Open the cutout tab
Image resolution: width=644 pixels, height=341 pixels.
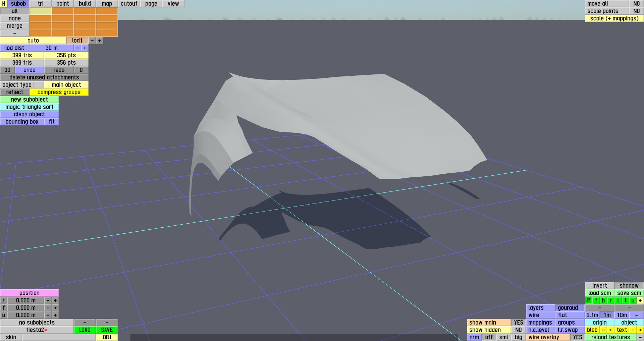click(x=129, y=4)
